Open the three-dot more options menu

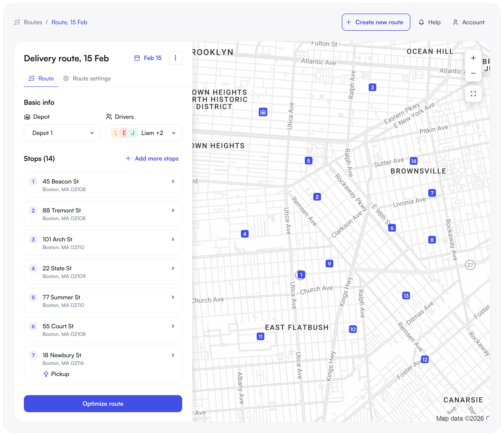pyautogui.click(x=175, y=58)
